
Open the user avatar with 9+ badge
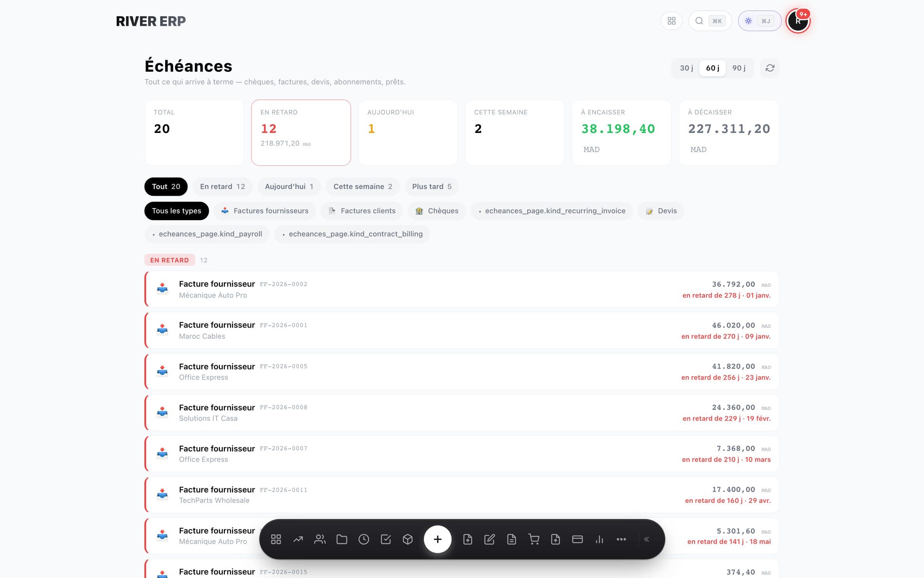click(x=798, y=21)
